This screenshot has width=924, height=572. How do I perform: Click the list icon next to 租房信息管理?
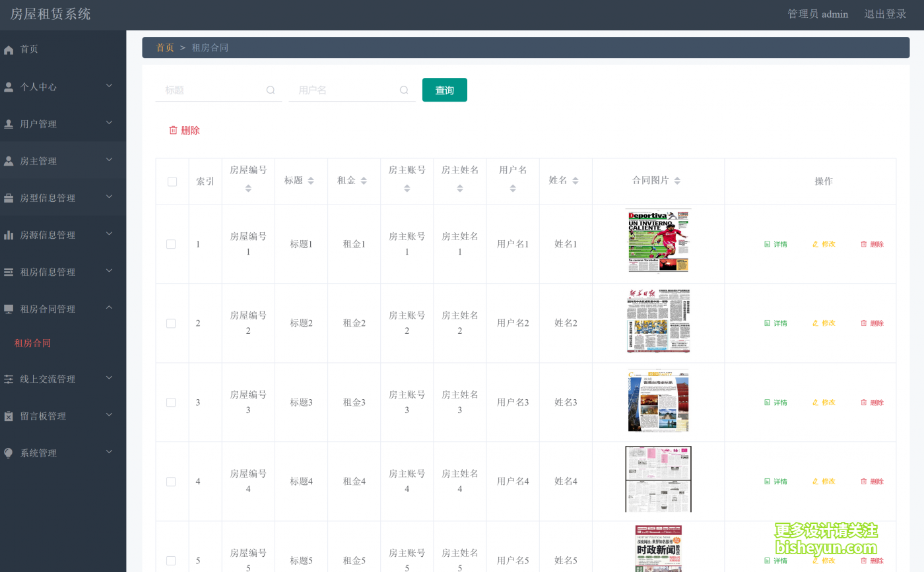coord(9,272)
